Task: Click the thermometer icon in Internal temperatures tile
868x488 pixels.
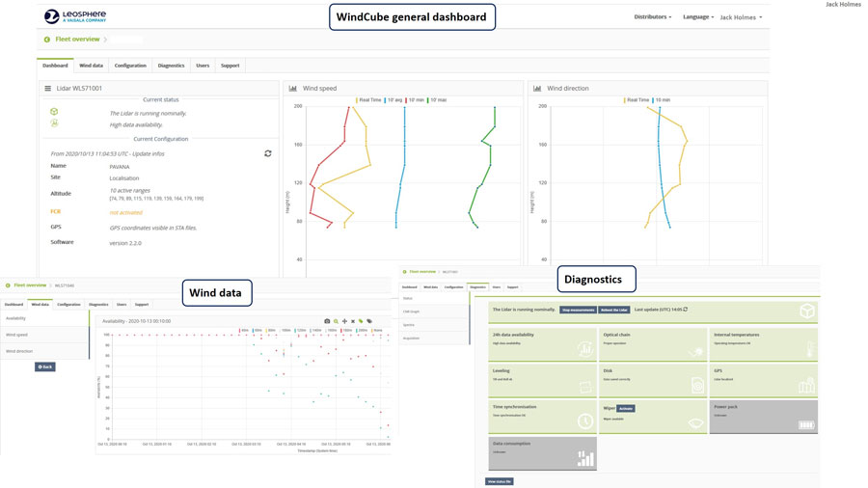Action: tap(809, 348)
